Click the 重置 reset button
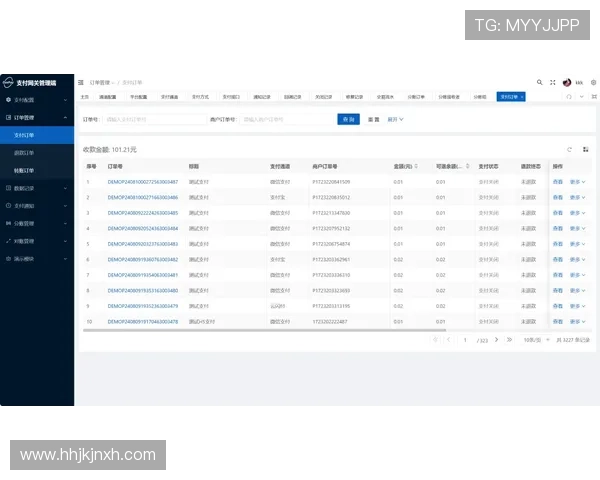Viewport: 600px width, 480px height. click(x=373, y=119)
